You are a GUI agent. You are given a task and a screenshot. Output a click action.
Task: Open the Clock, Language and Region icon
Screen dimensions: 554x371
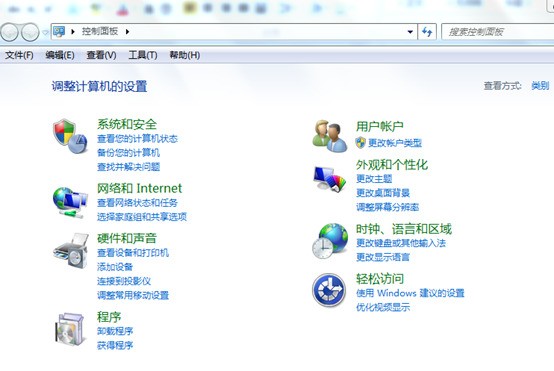330,241
